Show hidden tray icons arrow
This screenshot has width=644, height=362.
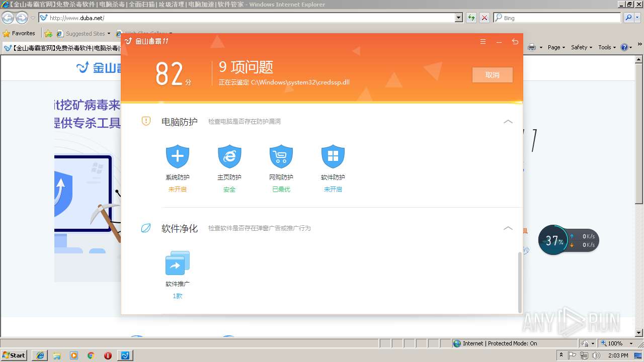pyautogui.click(x=561, y=355)
